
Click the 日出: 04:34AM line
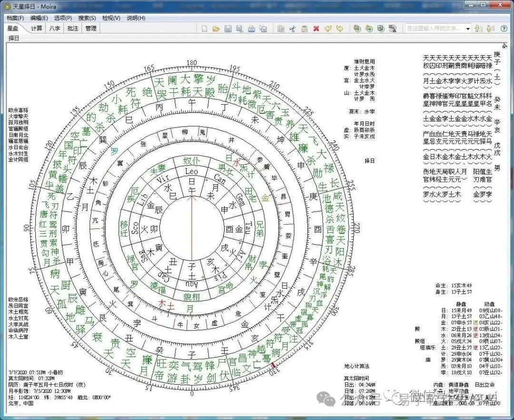360,385
